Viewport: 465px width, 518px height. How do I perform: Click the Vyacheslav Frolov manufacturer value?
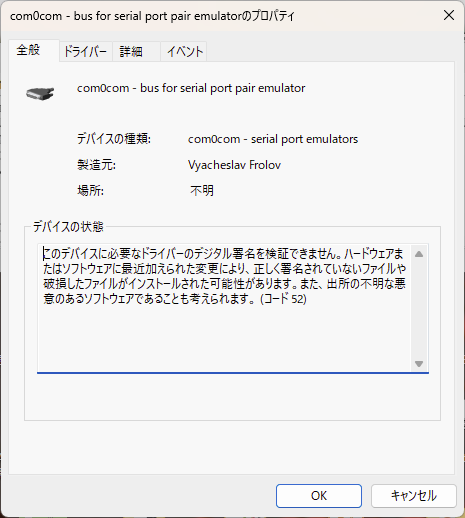click(x=234, y=165)
